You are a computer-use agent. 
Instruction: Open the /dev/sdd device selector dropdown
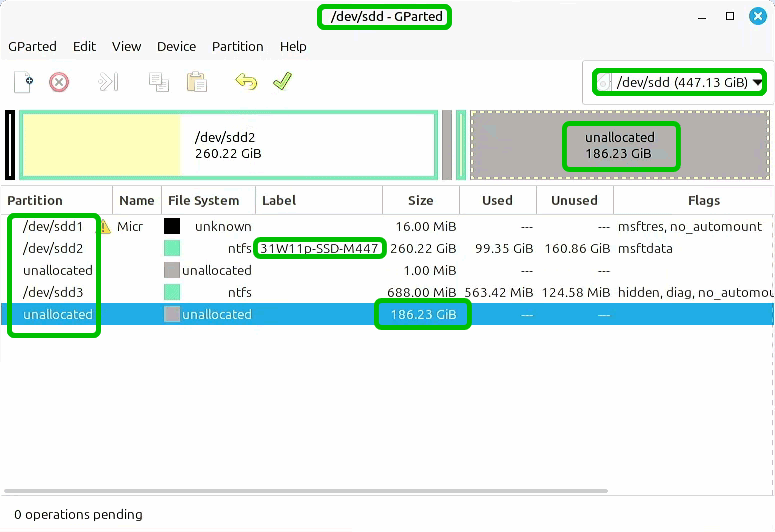679,83
